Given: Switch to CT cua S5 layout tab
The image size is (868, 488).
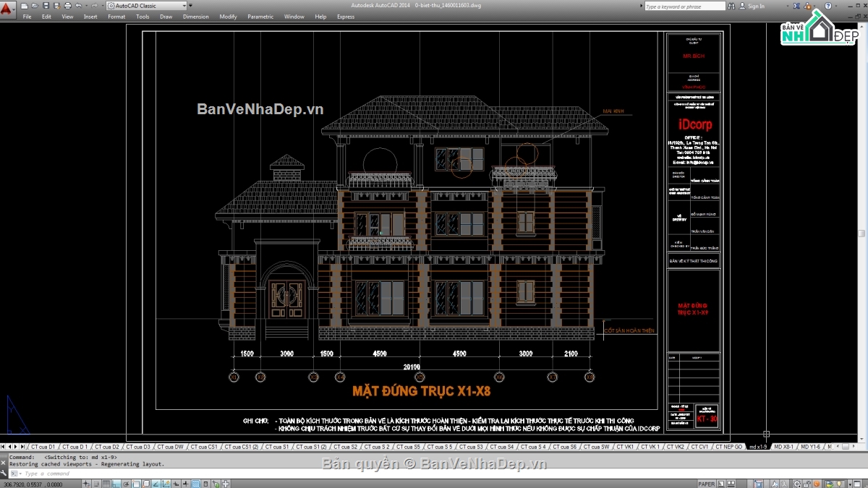Looking at the screenshot, I should 407,447.
